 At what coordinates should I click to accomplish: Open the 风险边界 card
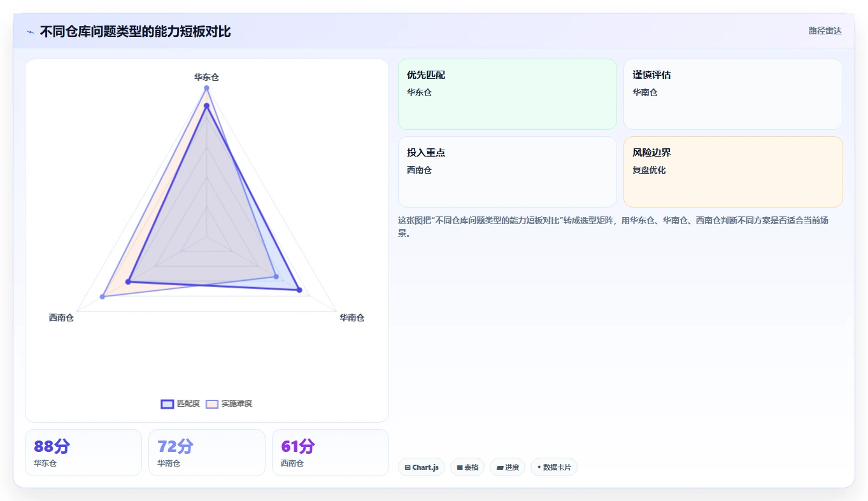click(x=733, y=172)
